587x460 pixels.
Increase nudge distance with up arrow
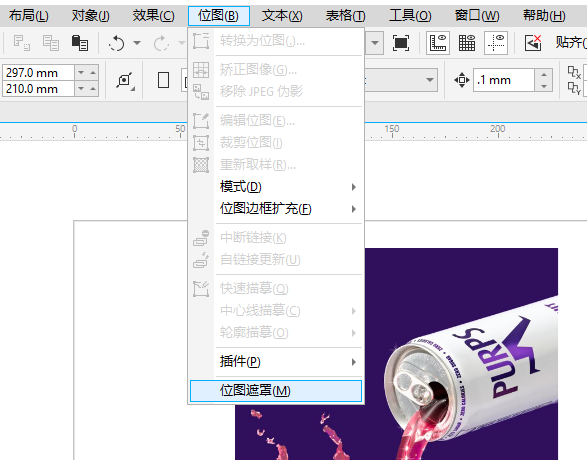coord(544,74)
